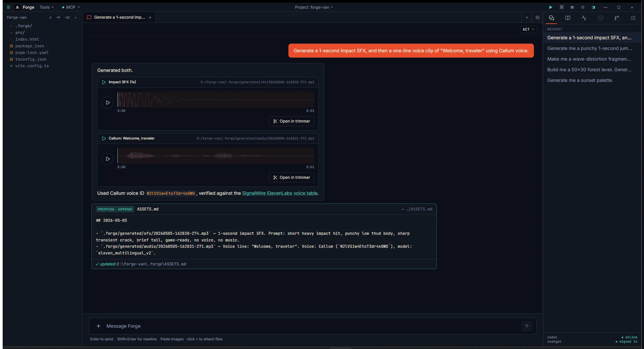Play the Impact SFX waveform clip
644x349 pixels.
(x=107, y=103)
